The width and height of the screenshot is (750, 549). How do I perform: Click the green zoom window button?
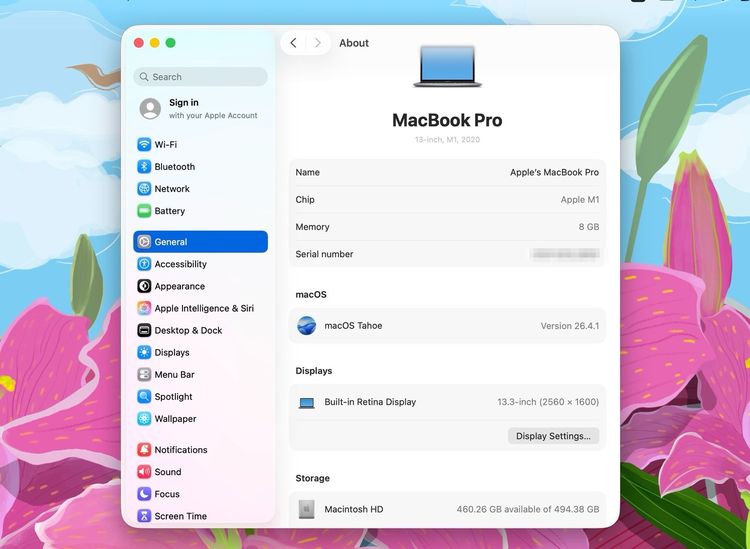(x=170, y=43)
